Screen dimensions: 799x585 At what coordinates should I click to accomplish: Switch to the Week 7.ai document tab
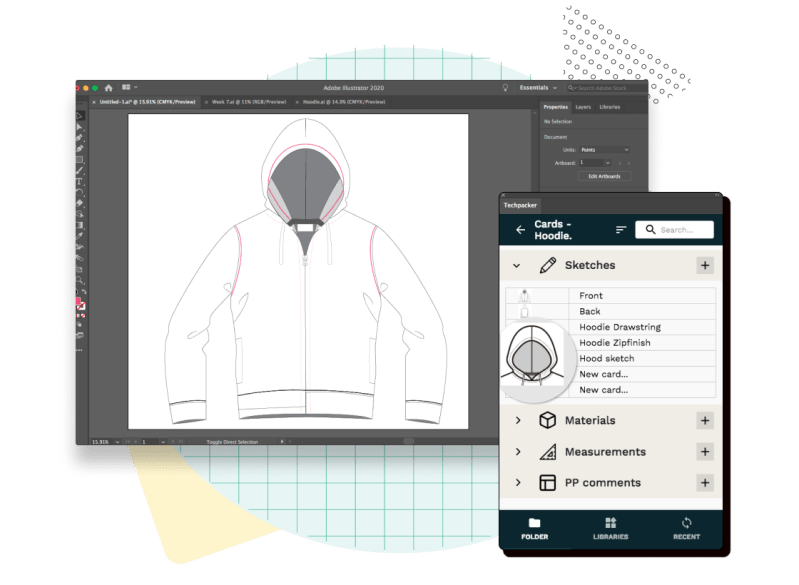click(249, 102)
